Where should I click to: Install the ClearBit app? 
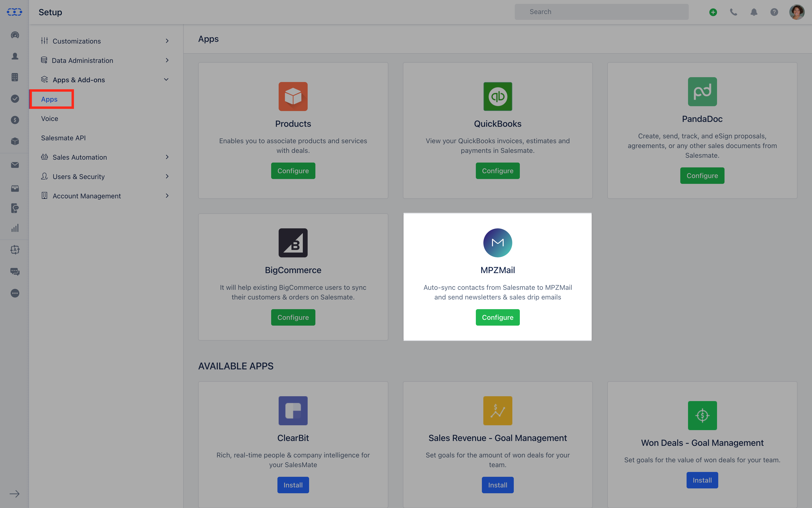[x=293, y=485]
